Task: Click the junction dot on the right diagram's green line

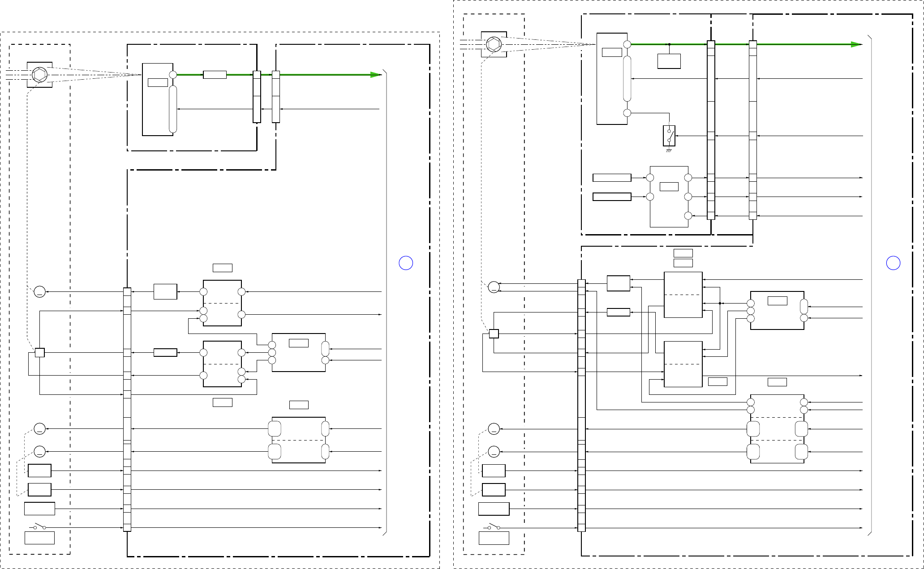Action: click(669, 44)
